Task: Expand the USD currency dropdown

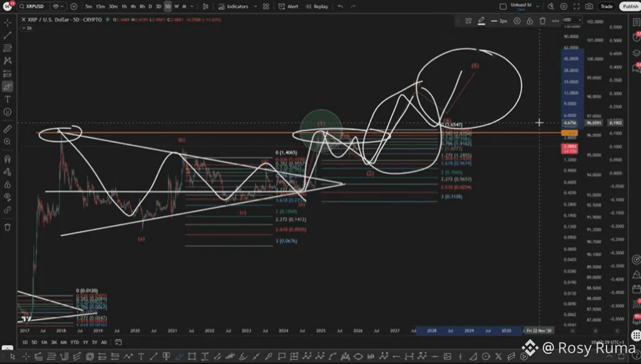Action: tap(572, 19)
